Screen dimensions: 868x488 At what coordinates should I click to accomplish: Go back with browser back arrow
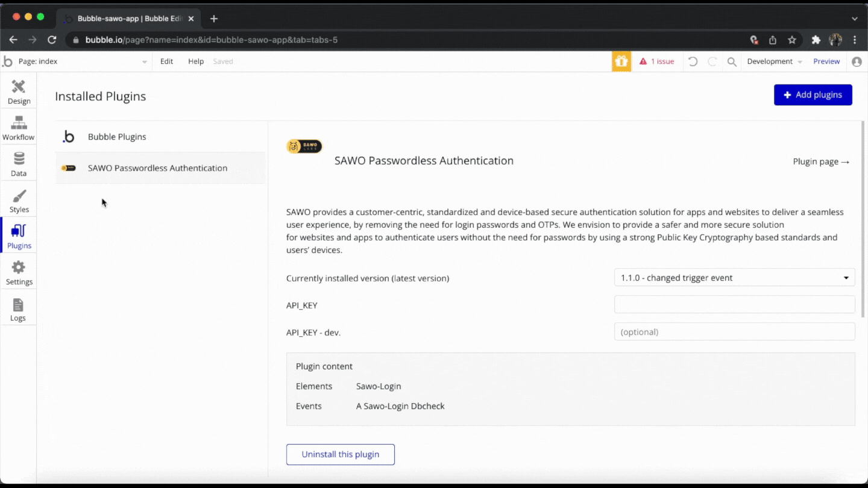[x=13, y=40]
